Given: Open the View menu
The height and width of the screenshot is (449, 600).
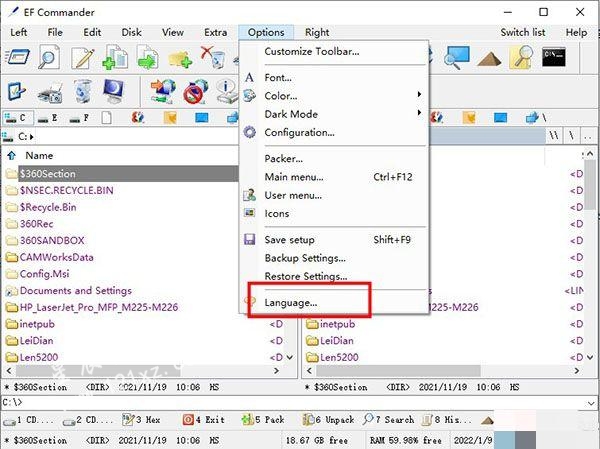Looking at the screenshot, I should click(x=173, y=33).
